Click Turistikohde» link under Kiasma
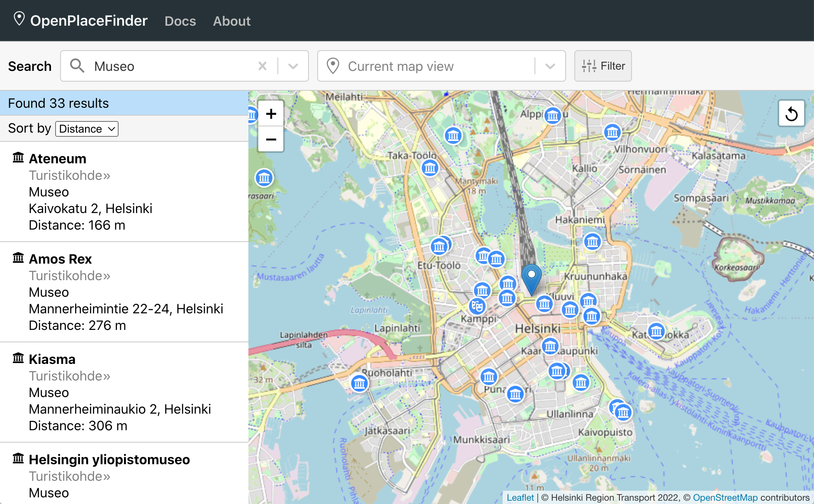814x504 pixels. (x=70, y=376)
